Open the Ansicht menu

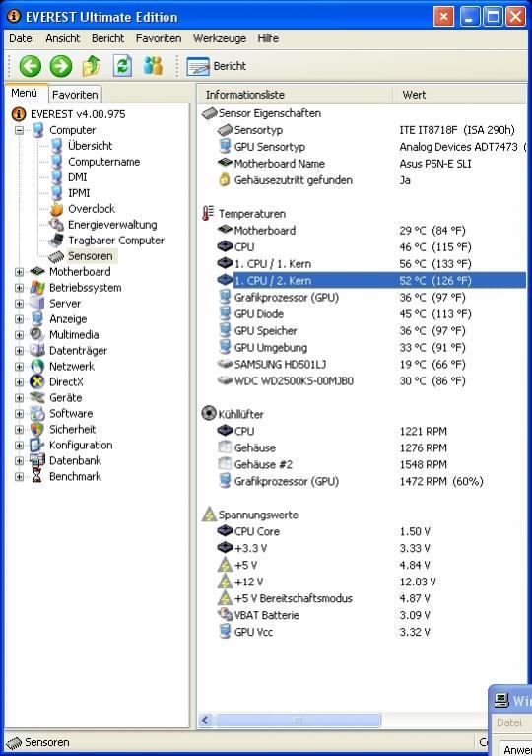(63, 38)
